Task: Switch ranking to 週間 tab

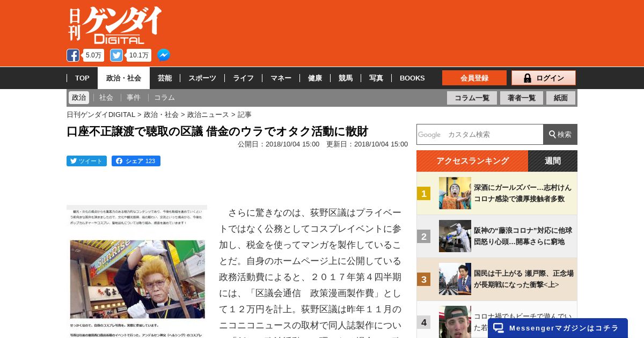Action: (x=553, y=161)
